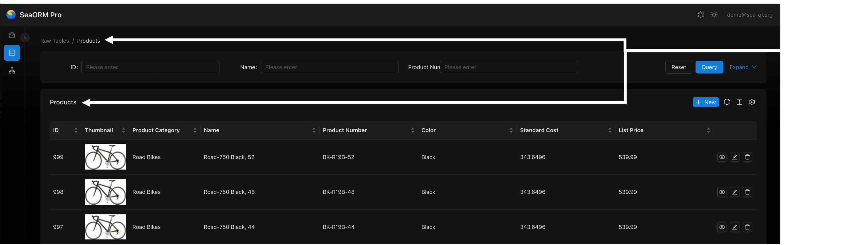Viewport: 868px width, 245px height.
Task: Sort table by List Price column
Action: [x=708, y=130]
